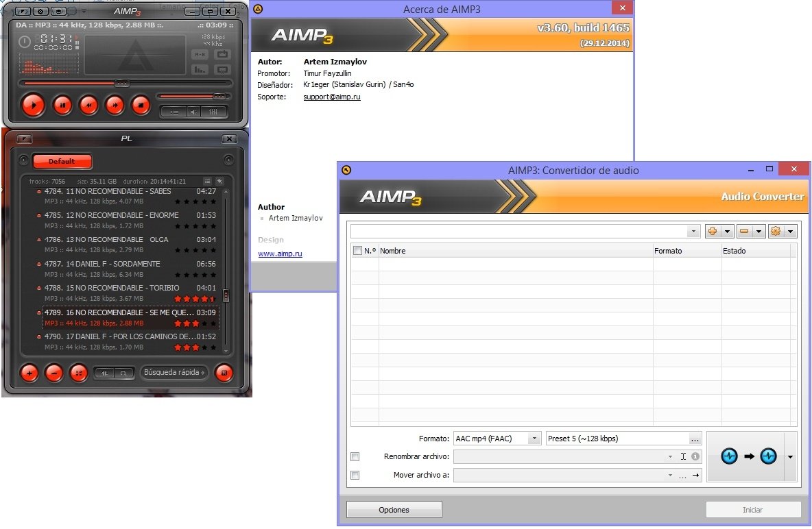This screenshot has height=529, width=812.
Task: Toggle A-B repeat in the player
Action: pos(200,53)
